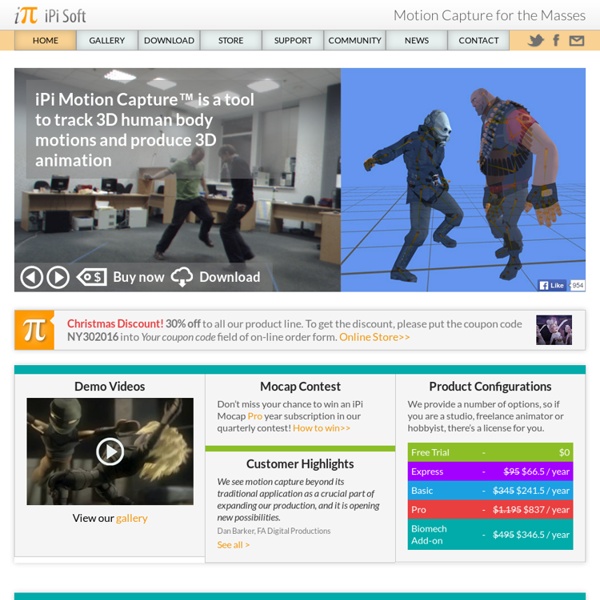Click the Buy now link
This screenshot has height=600, width=600.
[x=139, y=277]
